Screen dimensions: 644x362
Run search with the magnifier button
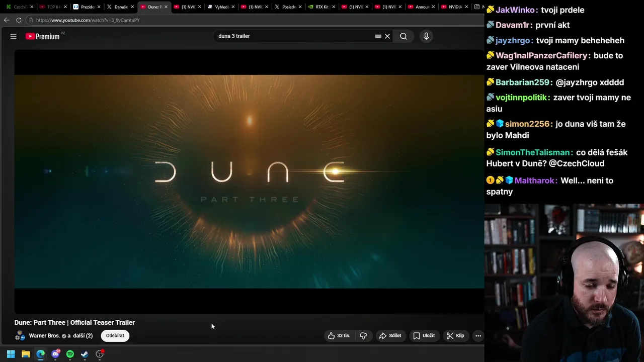[x=404, y=36]
